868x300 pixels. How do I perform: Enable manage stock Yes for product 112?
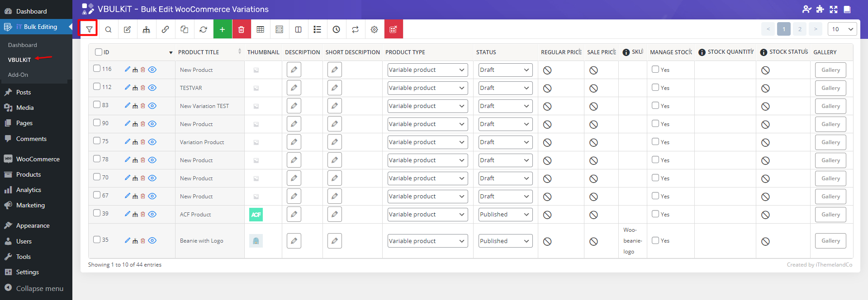655,87
